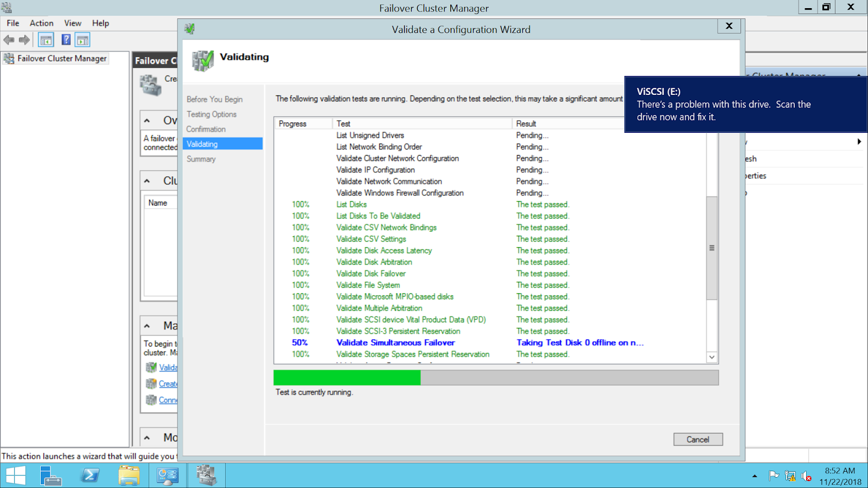Click the Validate Configuration link in Management

point(168,368)
